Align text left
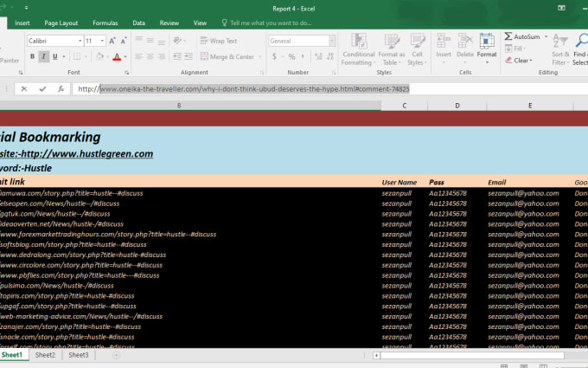This screenshot has width=588, height=368. 138,56
